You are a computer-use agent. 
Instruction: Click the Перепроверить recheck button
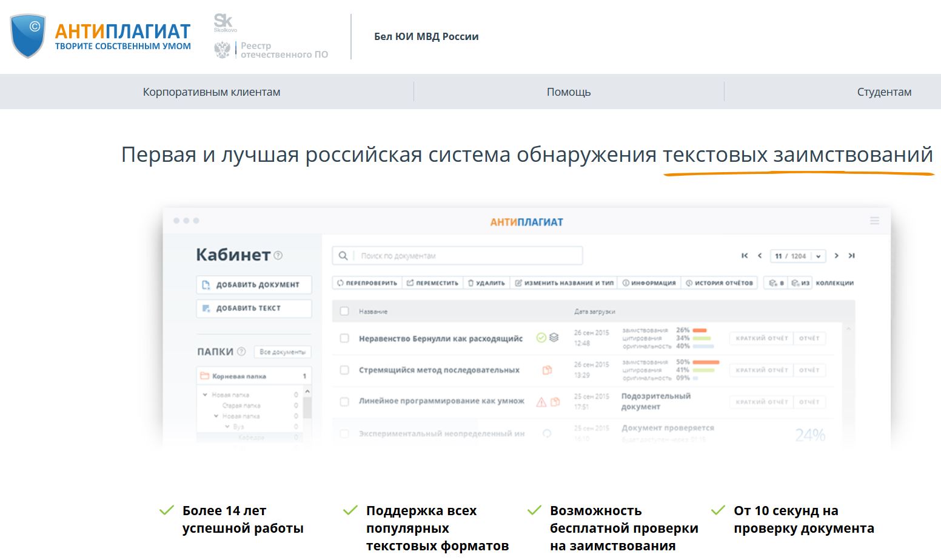(367, 283)
